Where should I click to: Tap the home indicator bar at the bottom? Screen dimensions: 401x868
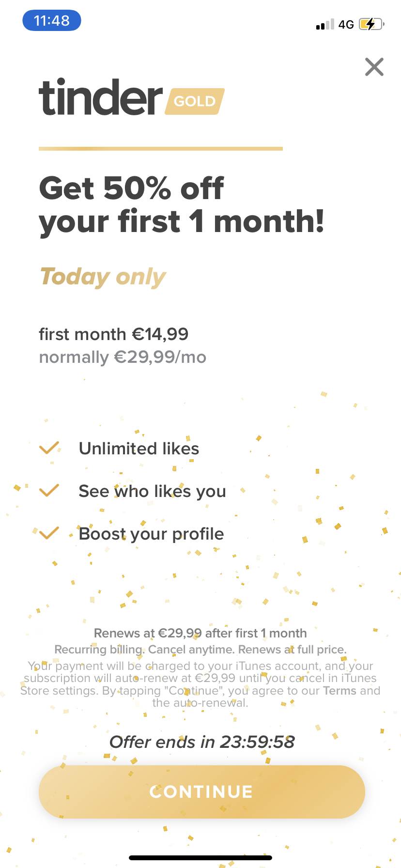(x=200, y=857)
